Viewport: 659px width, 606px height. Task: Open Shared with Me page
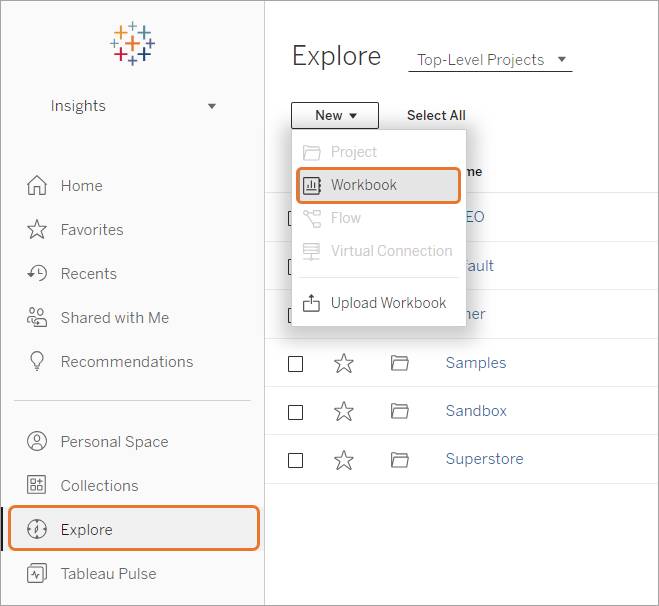[115, 317]
